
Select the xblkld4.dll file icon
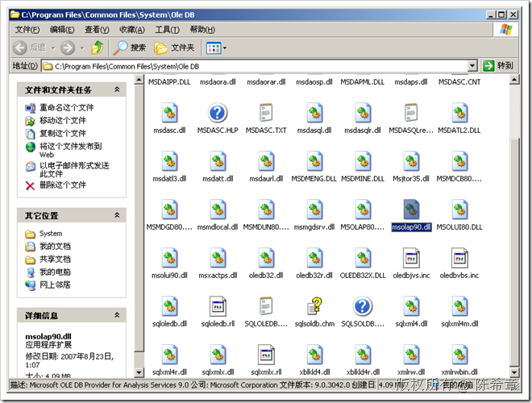click(314, 355)
